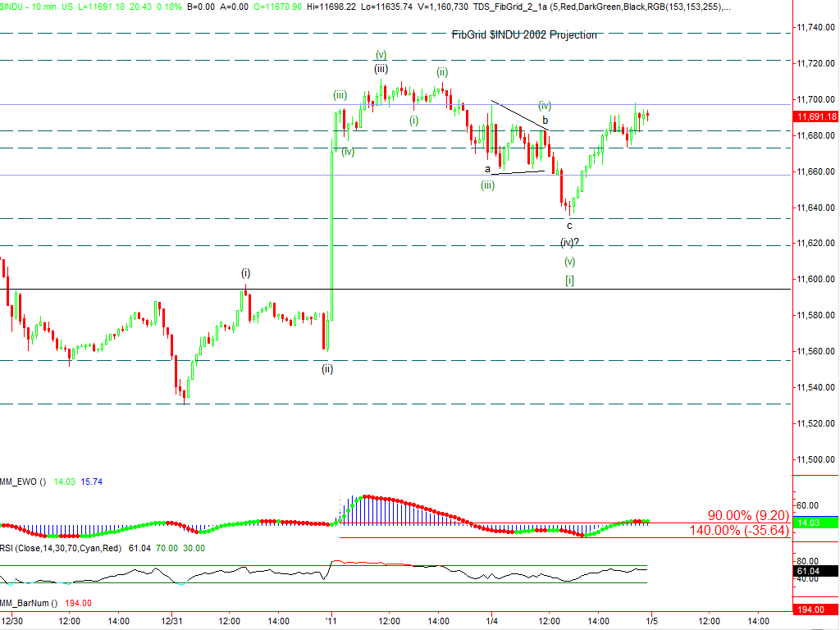Select the '(iv)?' wave annotation
Viewport: 840px width, 630px height.
pyautogui.click(x=571, y=242)
